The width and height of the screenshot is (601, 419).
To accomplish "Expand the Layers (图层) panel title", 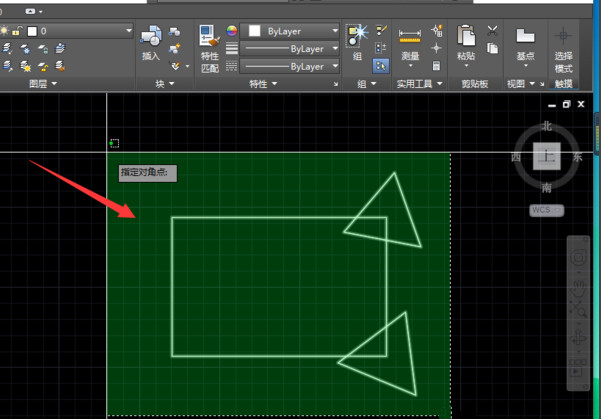I will [x=40, y=85].
